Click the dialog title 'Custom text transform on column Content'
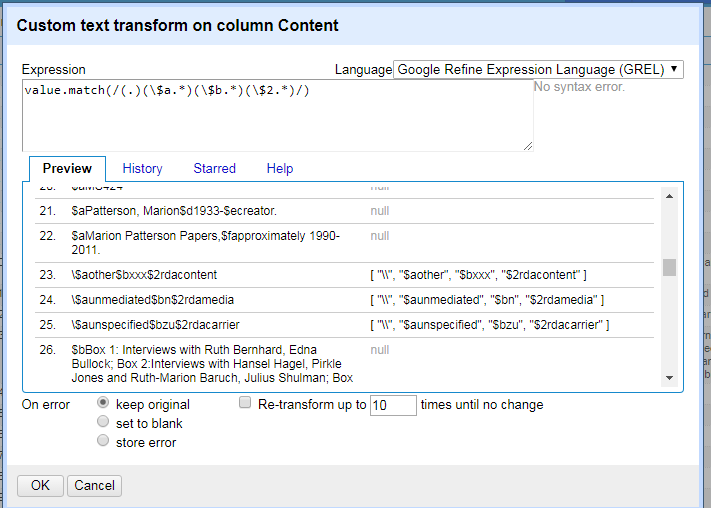 tap(177, 25)
